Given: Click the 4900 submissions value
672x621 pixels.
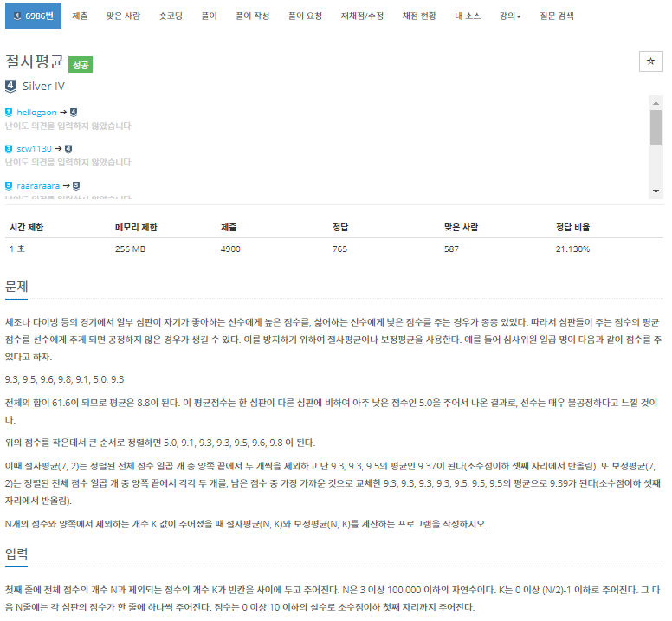Looking at the screenshot, I should [230, 249].
